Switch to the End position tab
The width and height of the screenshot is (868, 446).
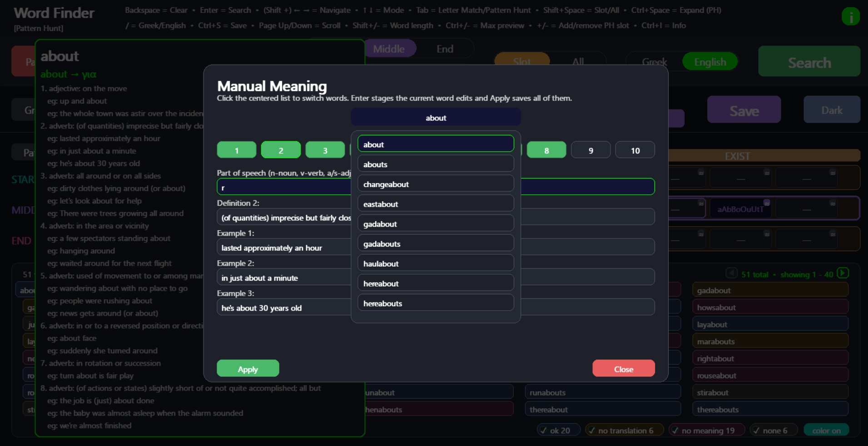click(445, 49)
